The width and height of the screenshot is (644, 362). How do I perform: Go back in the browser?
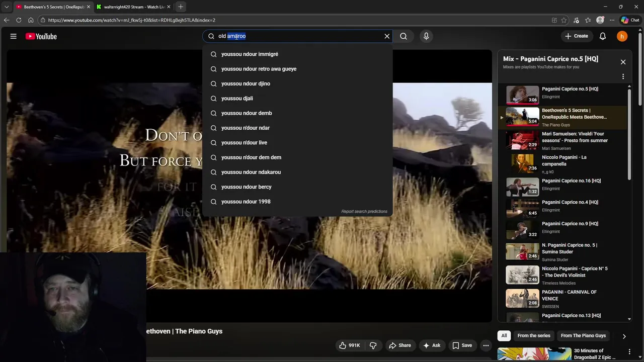point(7,20)
